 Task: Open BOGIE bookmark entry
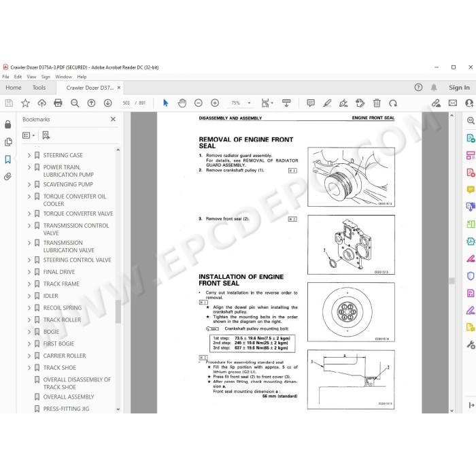click(51, 332)
